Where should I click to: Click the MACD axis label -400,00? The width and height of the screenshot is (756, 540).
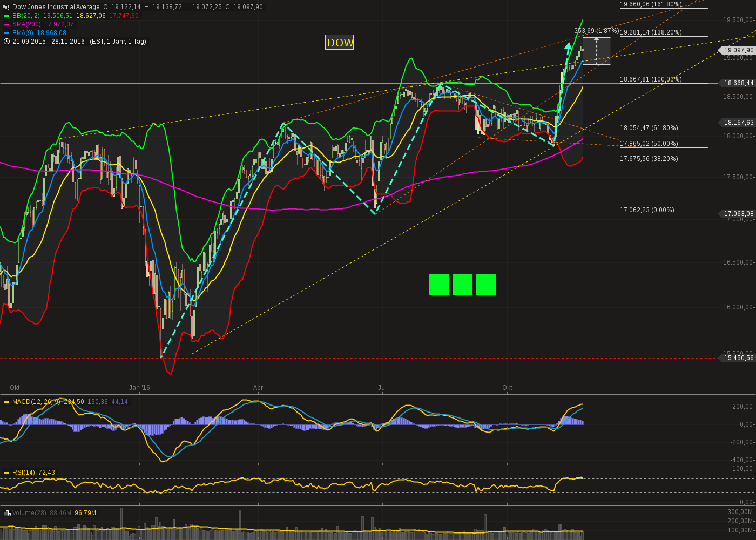742,460
